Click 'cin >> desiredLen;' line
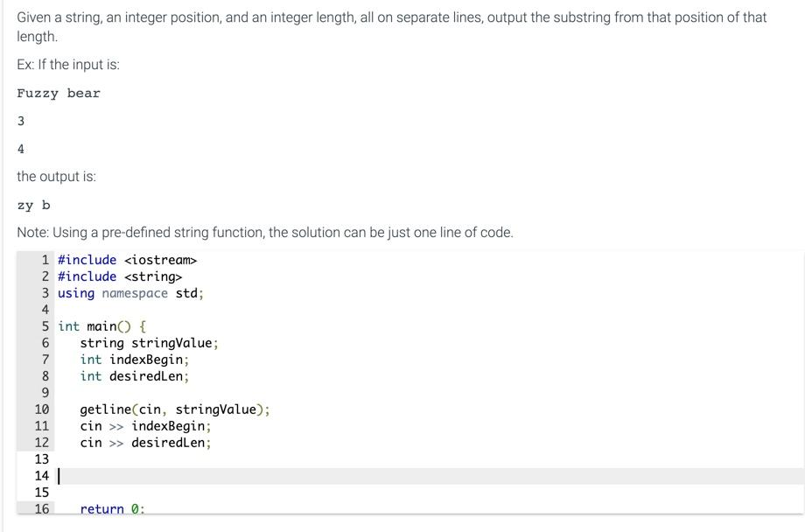This screenshot has width=805, height=532. [x=145, y=443]
